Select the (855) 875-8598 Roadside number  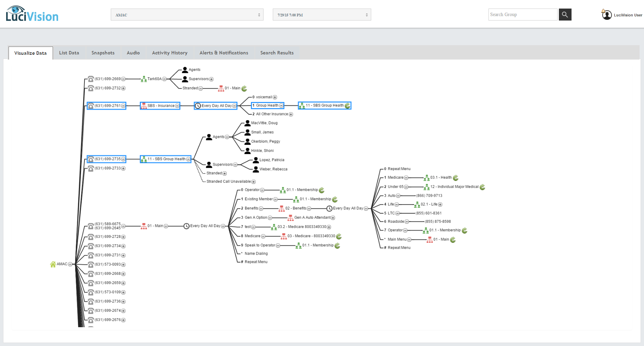pyautogui.click(x=438, y=222)
